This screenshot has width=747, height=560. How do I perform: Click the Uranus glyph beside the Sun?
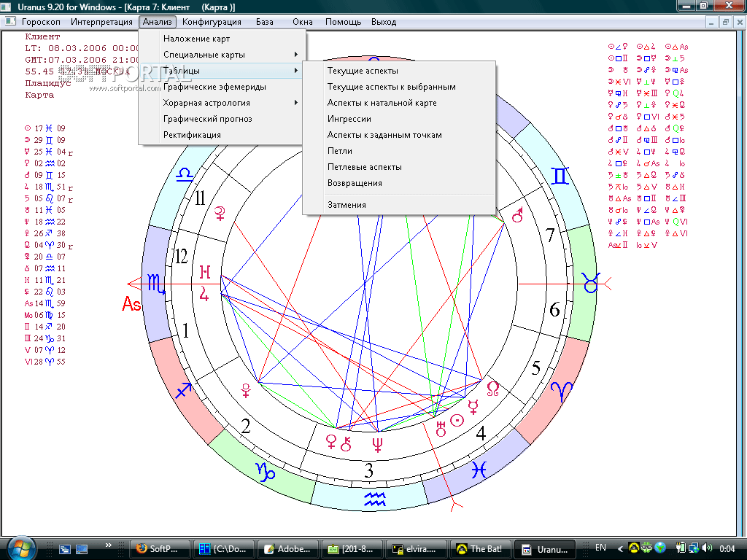(x=441, y=429)
